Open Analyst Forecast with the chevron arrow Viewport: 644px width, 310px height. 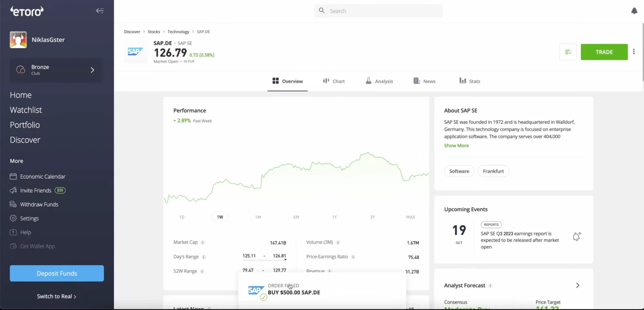[x=578, y=285]
